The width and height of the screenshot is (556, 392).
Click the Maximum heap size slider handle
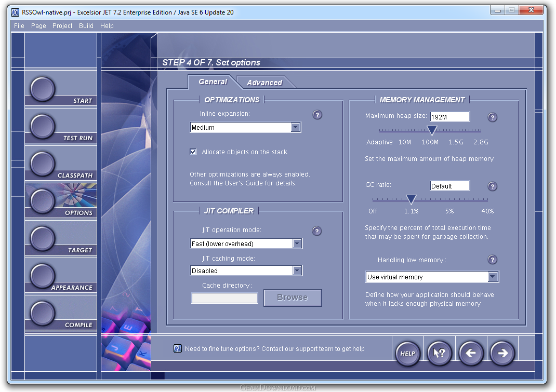point(431,130)
